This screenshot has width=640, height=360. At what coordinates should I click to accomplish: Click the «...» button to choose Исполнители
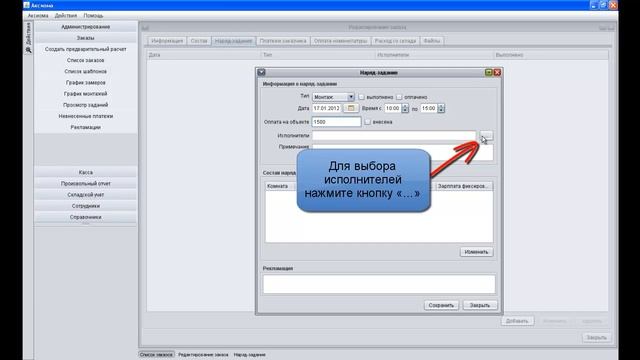[486, 136]
